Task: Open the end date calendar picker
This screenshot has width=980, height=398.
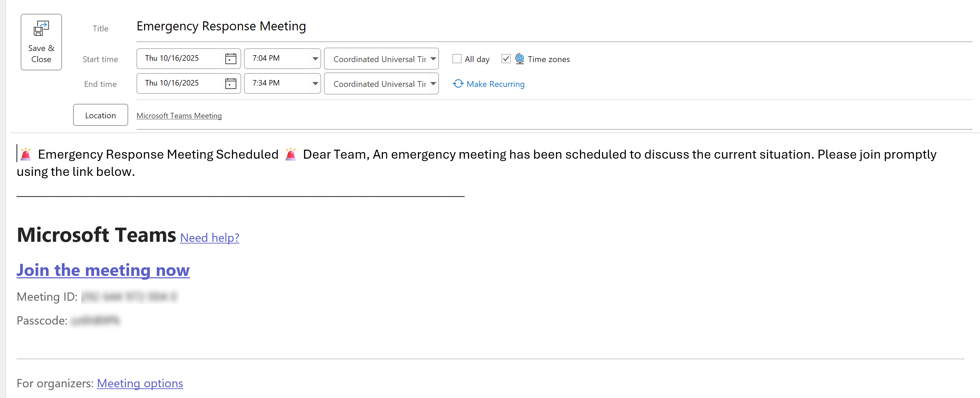Action: coord(231,83)
